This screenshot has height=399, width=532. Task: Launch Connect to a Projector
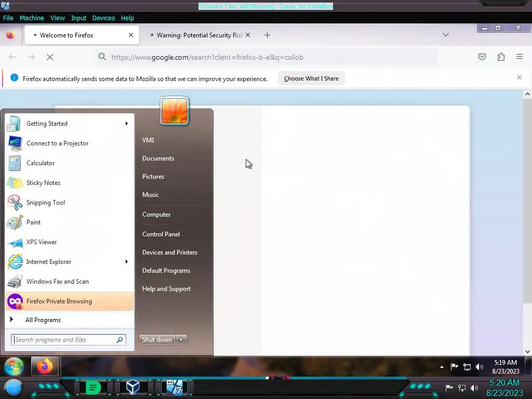tap(70, 143)
